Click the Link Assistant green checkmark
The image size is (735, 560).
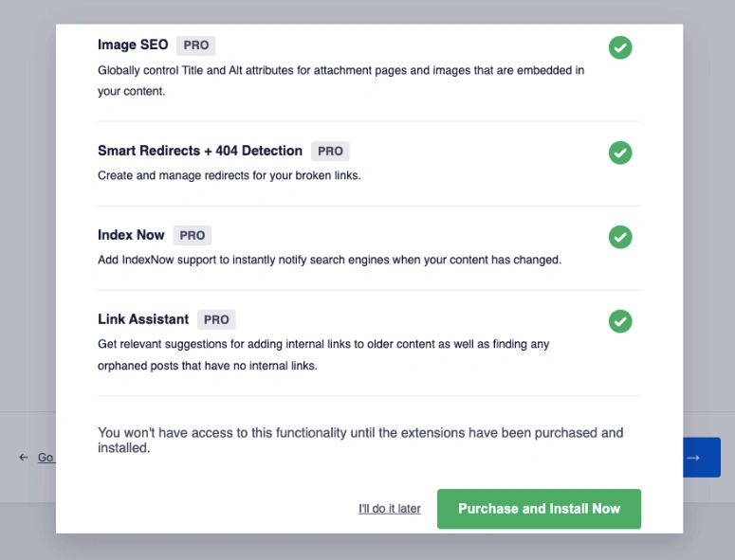620,321
